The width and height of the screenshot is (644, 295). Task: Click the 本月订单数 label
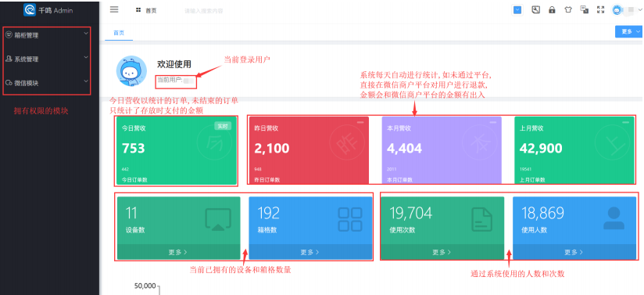(x=399, y=180)
